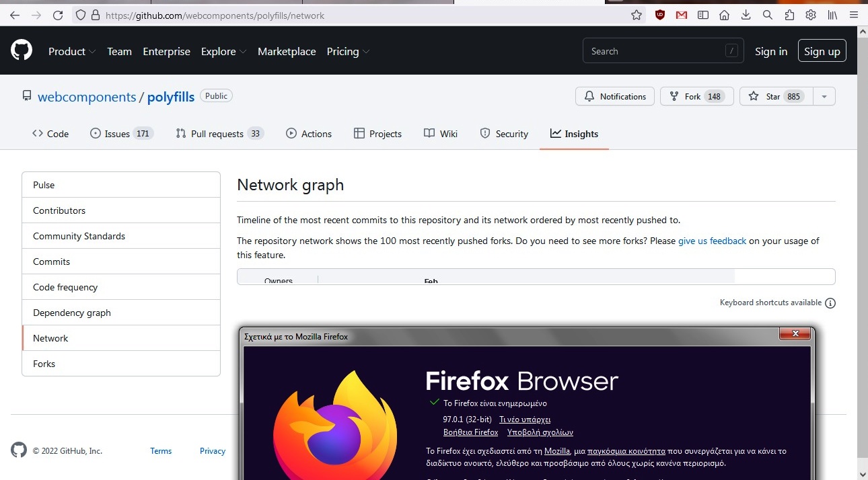Click the Sign up button
This screenshot has height=480, width=868.
point(822,51)
